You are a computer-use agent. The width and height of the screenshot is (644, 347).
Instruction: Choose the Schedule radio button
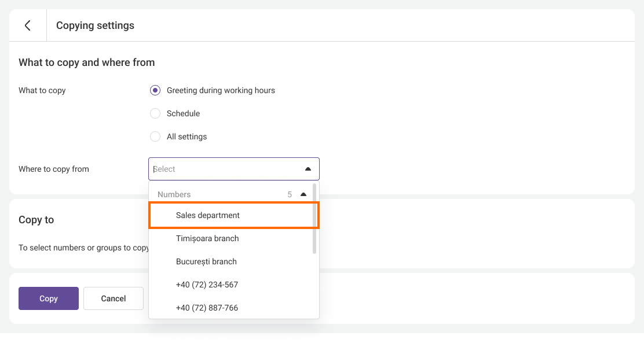[x=155, y=113]
